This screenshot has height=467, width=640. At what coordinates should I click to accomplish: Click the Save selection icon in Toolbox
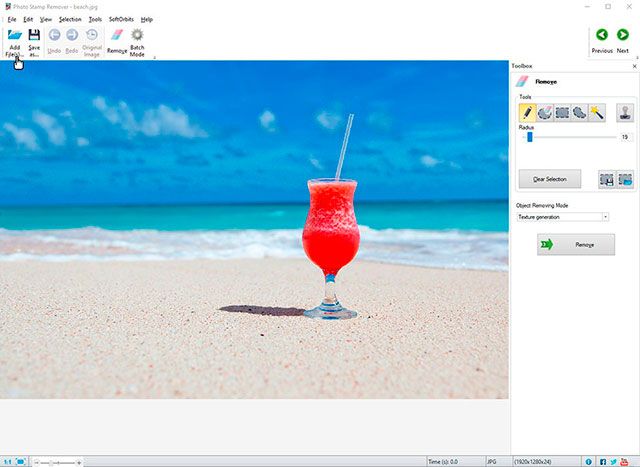coord(606,179)
